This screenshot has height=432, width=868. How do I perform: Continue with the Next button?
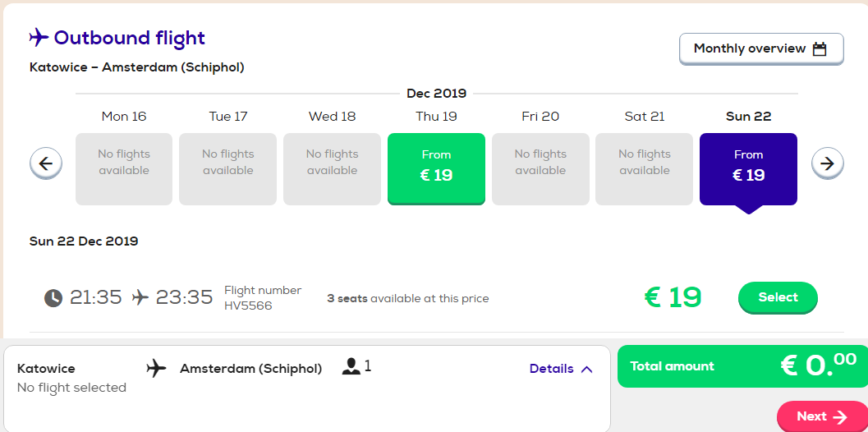pos(822,416)
